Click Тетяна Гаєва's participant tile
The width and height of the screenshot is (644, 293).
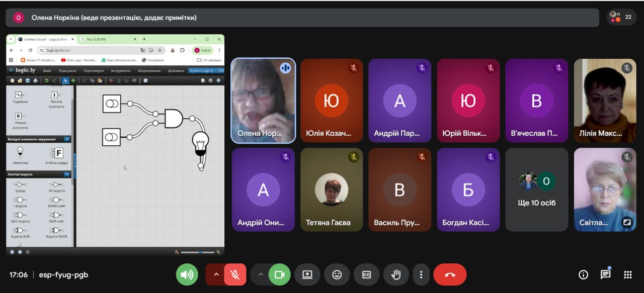331,189
